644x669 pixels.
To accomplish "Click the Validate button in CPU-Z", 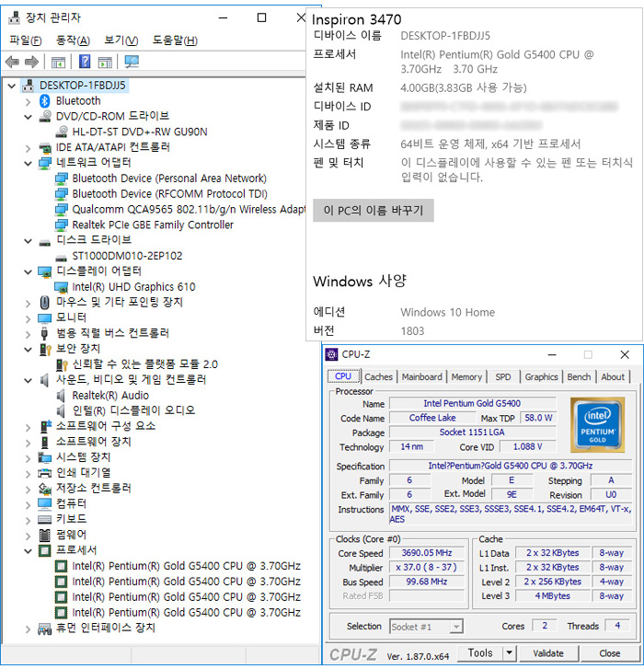I will click(x=548, y=653).
